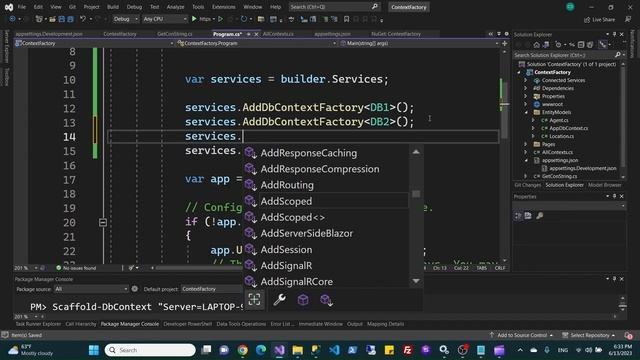Switch to the AllContexts.cs tab

278,34
